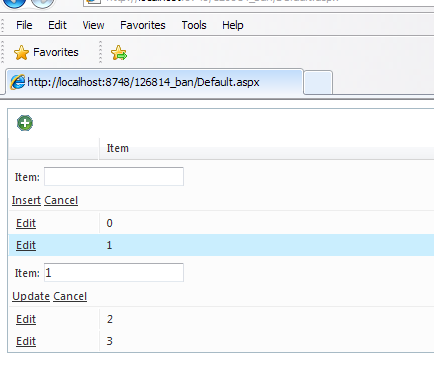Focus the Item edit field containing 1

click(114, 273)
